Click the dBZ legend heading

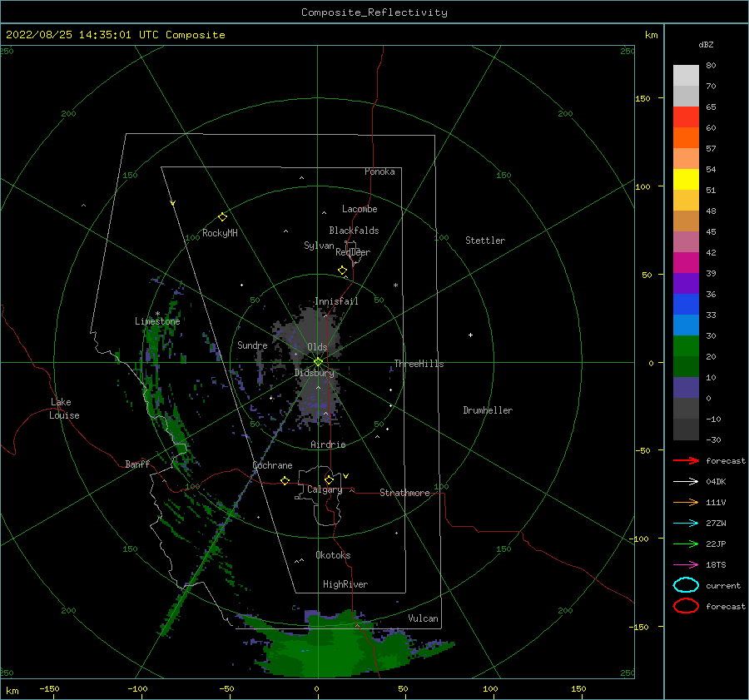[x=706, y=45]
